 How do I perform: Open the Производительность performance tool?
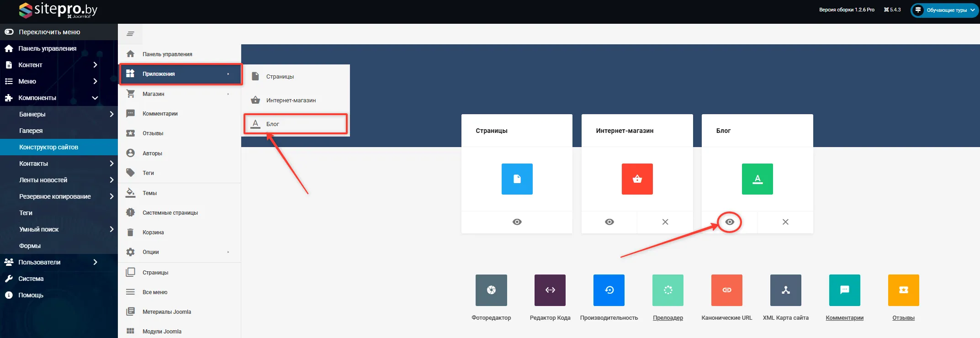[x=609, y=290]
